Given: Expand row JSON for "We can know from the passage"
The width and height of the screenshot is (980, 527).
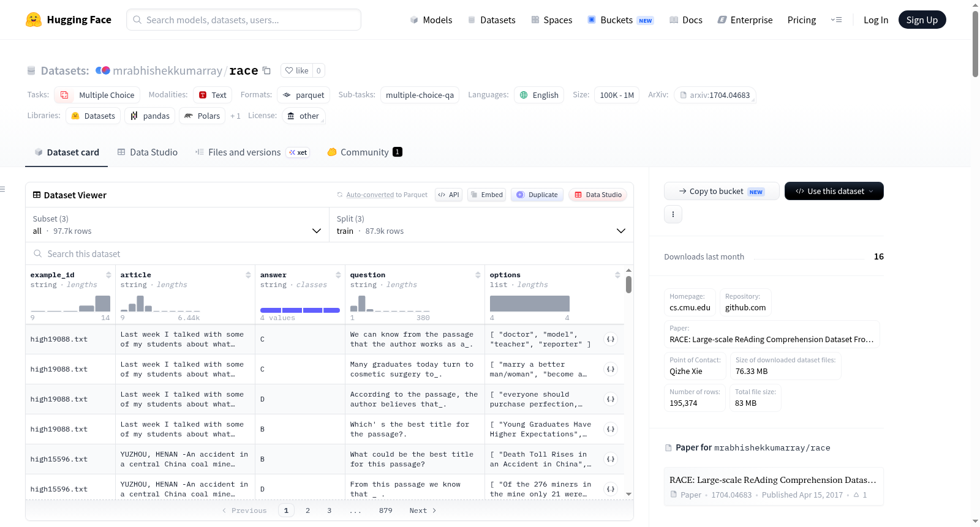Looking at the screenshot, I should tap(611, 339).
